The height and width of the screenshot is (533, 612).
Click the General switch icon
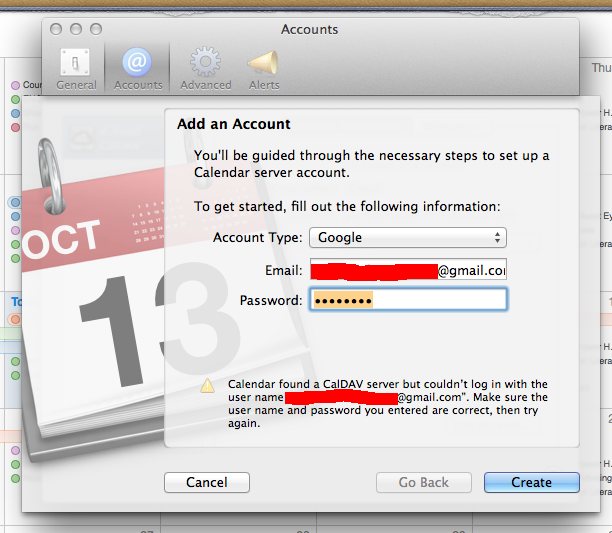tap(75, 62)
